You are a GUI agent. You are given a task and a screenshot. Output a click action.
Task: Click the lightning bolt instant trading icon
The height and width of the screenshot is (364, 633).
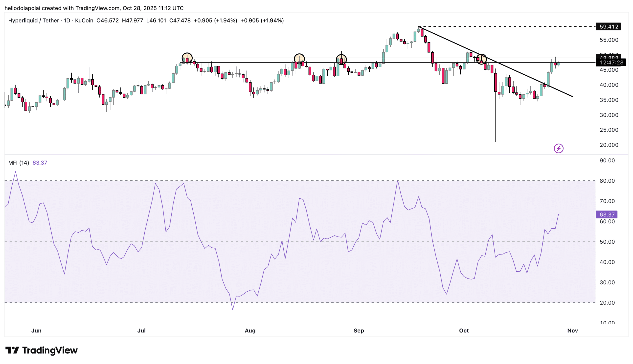[x=559, y=148]
